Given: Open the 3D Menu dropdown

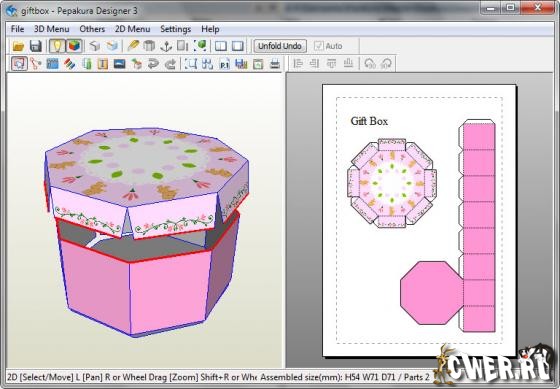Looking at the screenshot, I should [x=51, y=29].
